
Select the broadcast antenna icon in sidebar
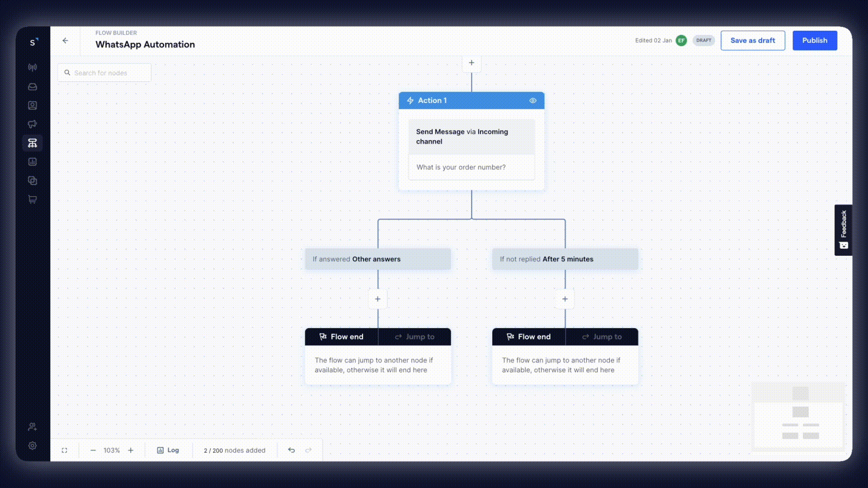(32, 67)
